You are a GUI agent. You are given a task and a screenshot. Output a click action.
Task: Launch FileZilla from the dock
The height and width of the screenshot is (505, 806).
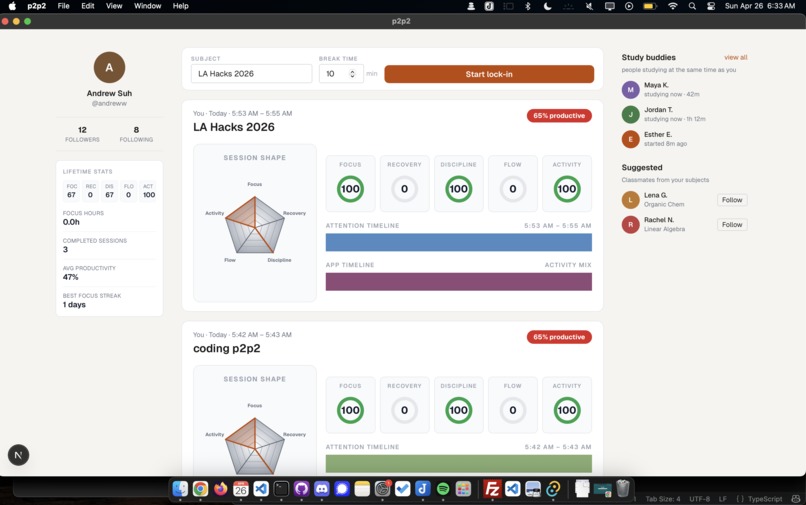[x=492, y=488]
